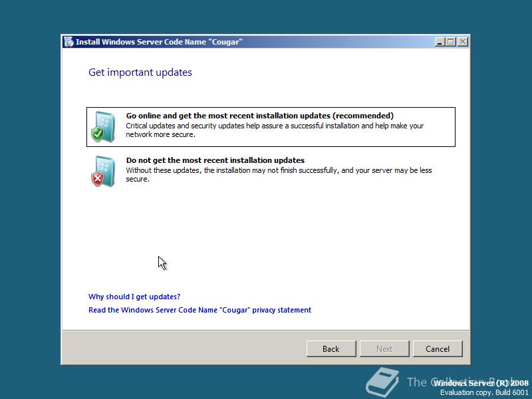Choose Do not get the most recent updates

pos(271,172)
